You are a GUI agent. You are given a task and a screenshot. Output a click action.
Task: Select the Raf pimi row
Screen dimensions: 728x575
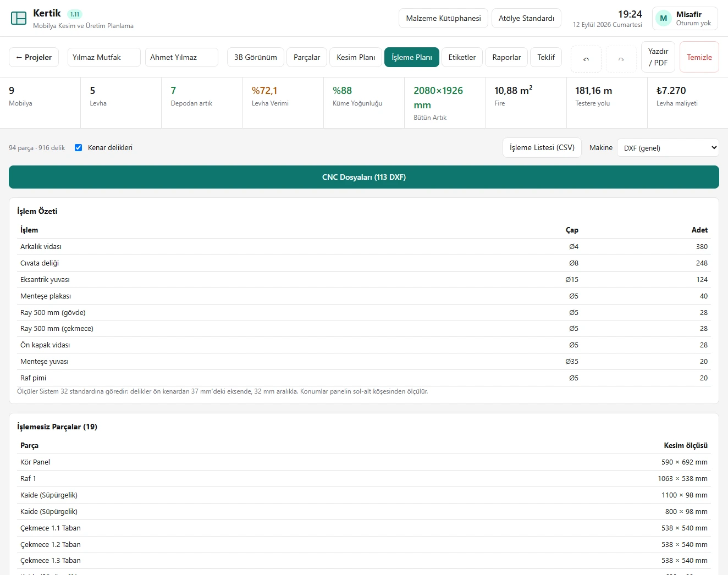pos(364,378)
